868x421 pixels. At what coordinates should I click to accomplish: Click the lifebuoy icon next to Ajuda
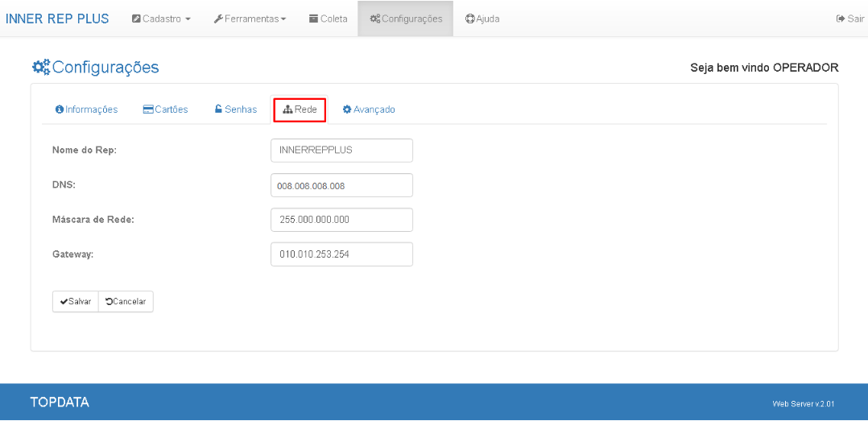pos(470,19)
